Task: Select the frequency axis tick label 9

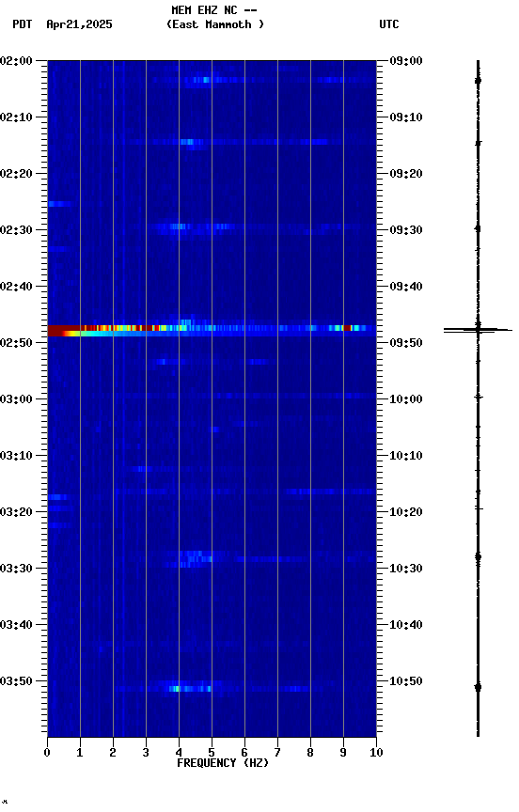Action: tap(343, 753)
